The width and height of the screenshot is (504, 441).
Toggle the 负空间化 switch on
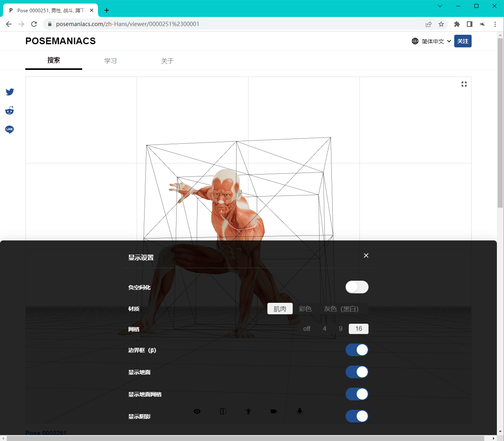click(357, 287)
